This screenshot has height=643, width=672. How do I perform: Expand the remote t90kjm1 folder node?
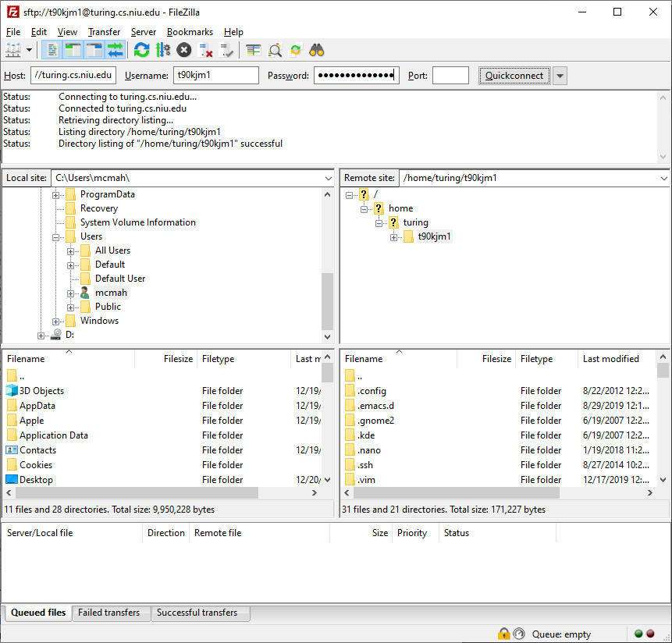click(x=393, y=237)
